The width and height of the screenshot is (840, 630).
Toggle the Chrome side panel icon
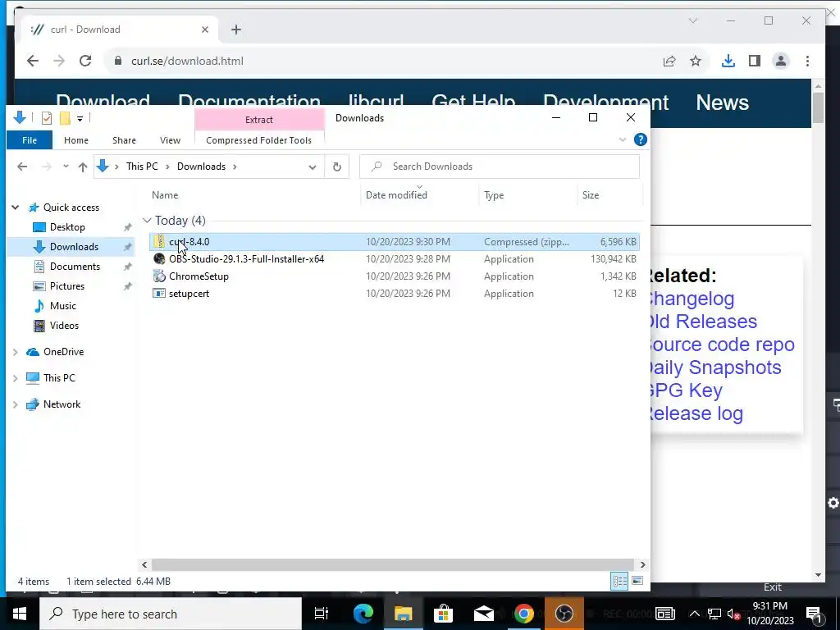point(755,61)
